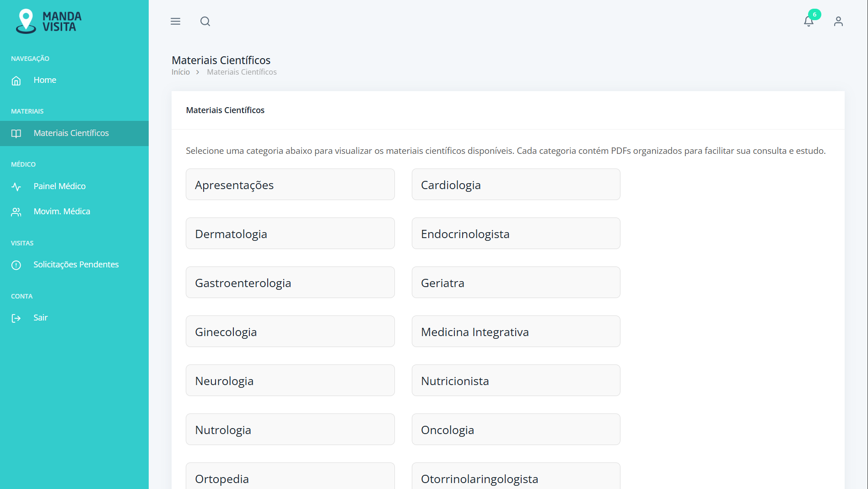868x489 pixels.
Task: Go to Movim. Médica sidebar item
Action: click(62, 212)
